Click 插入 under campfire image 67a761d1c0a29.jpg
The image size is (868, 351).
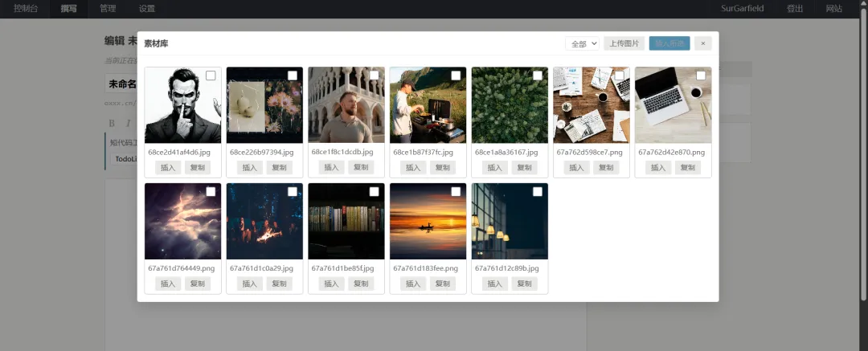pos(249,284)
